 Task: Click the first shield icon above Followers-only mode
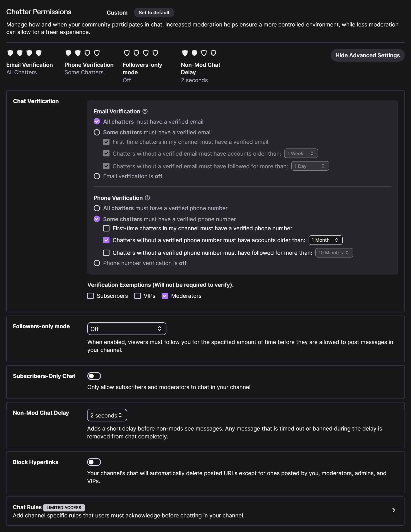click(127, 53)
